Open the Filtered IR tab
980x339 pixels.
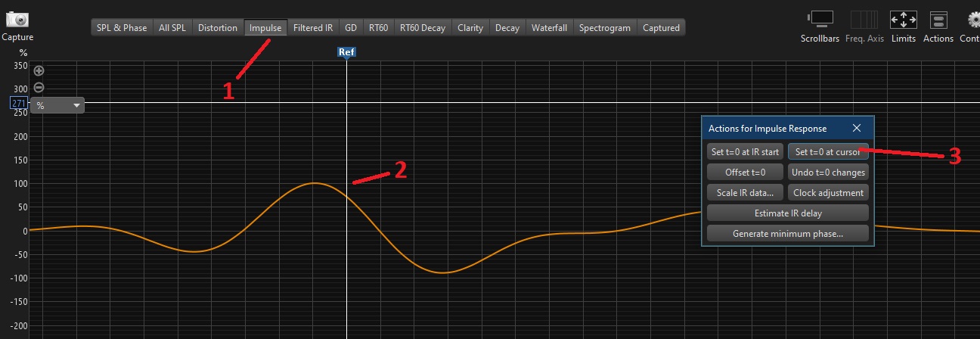tap(313, 28)
